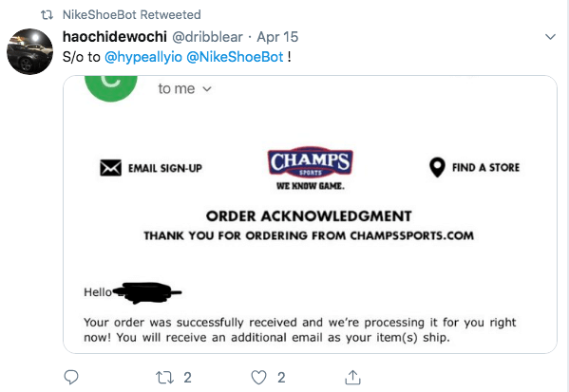This screenshot has height=392, width=569.
Task: Click the retweeted indicator icon at top
Action: tap(47, 15)
